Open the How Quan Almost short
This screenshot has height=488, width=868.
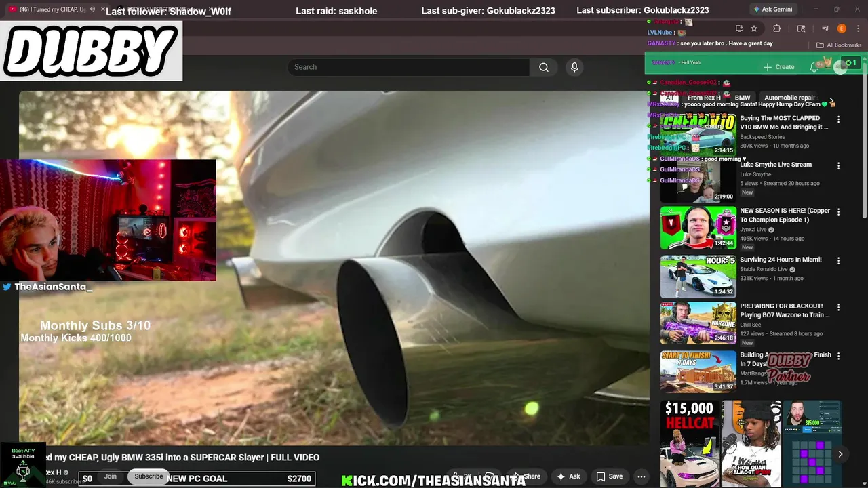click(x=751, y=443)
